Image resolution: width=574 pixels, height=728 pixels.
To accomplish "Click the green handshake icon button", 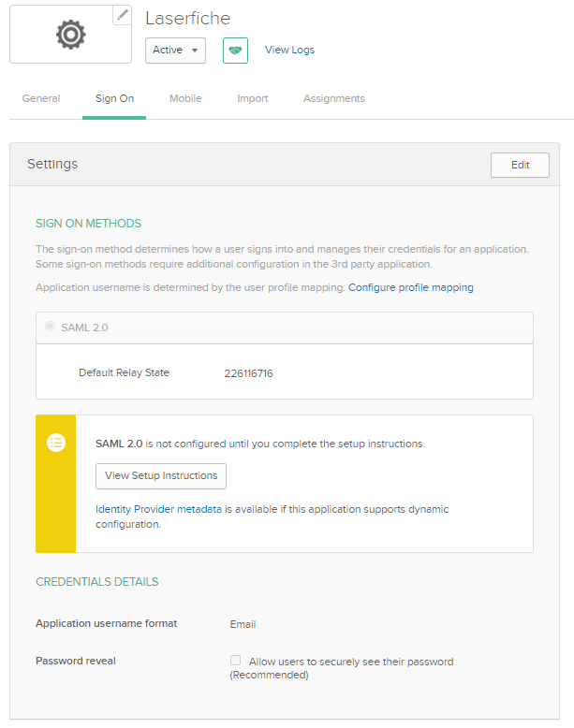I will (x=235, y=51).
